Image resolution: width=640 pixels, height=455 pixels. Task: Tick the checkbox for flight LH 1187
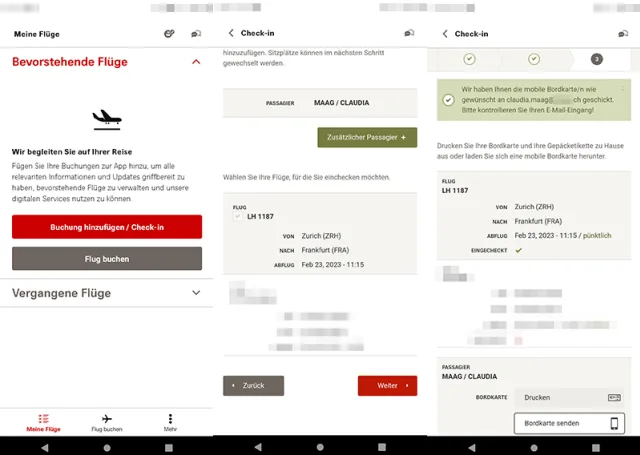tap(239, 216)
